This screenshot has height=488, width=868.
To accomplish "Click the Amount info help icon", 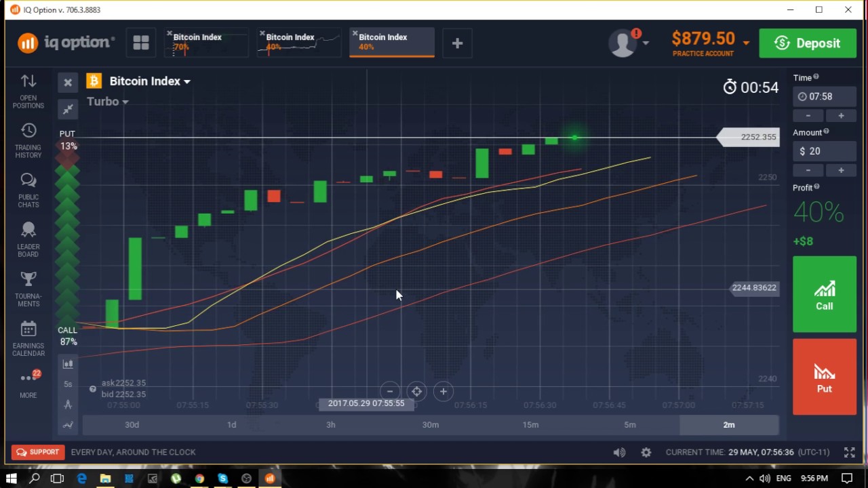I will pos(826,132).
